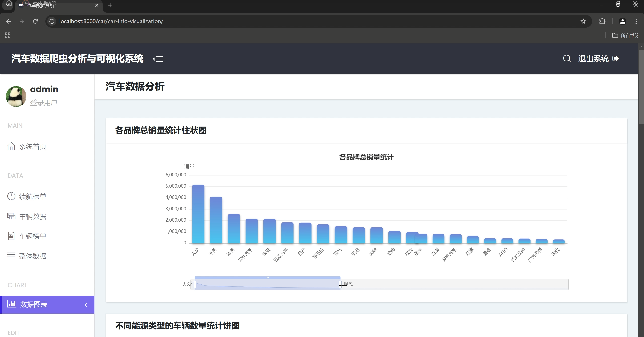
Task: Click the browser back arrow
Action: click(x=8, y=21)
